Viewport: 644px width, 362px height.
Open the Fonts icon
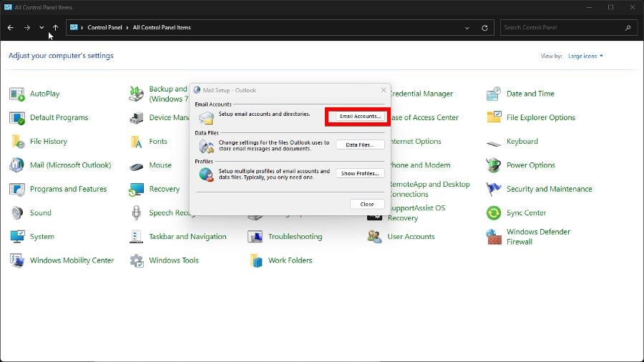137,142
